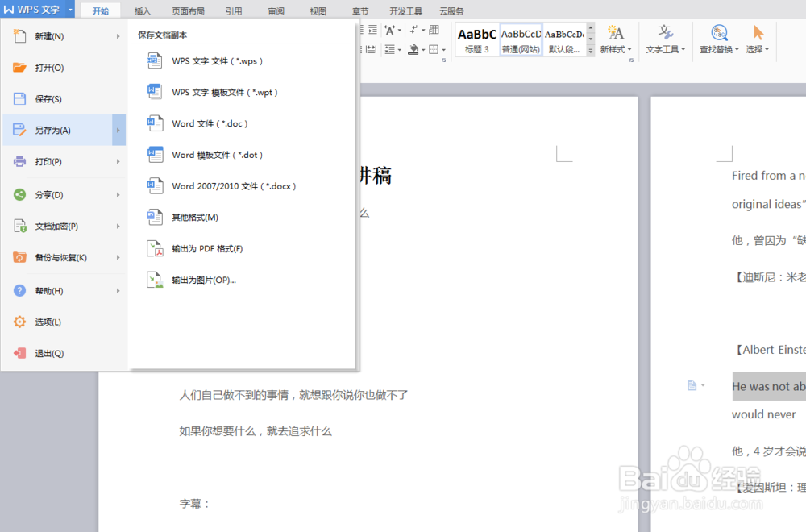Save copy as Word 文件 (*.doc)
This screenshot has height=532, width=806.
point(242,123)
